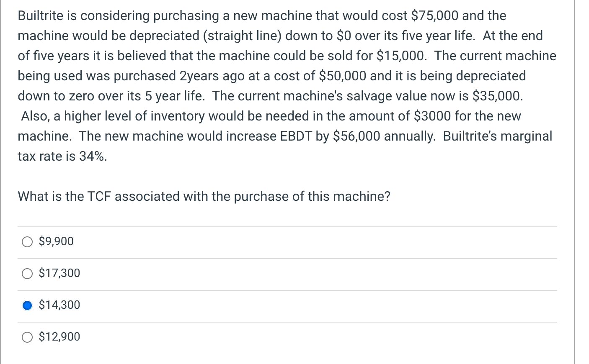Click the filled radio button next to $14,300

pyautogui.click(x=27, y=305)
